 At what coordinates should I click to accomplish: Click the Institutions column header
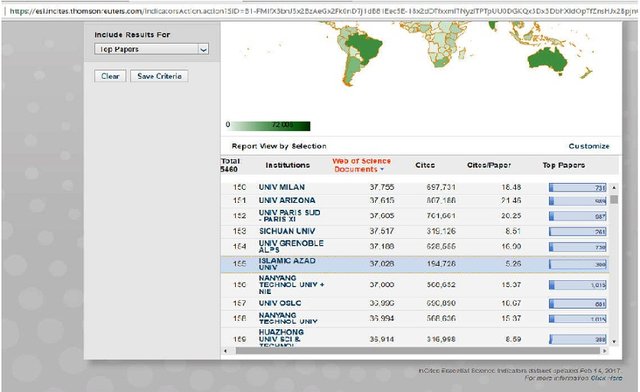287,165
